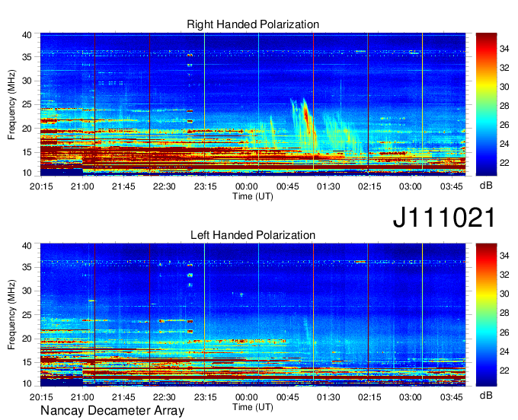
Task: Click the 00:00 tick on Left Handed plot
Action: [247, 397]
